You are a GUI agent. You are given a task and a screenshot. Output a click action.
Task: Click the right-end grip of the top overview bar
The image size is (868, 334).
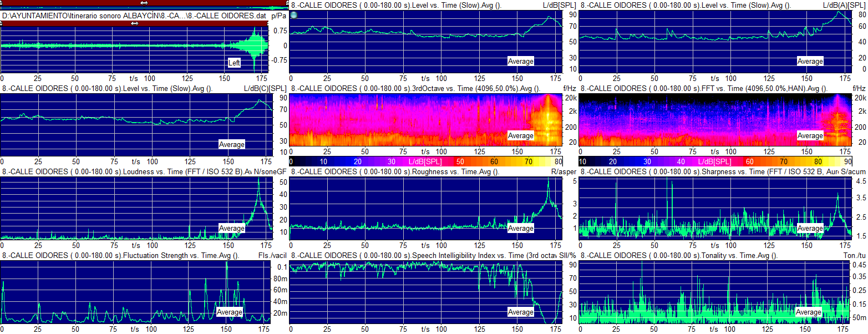286,3
